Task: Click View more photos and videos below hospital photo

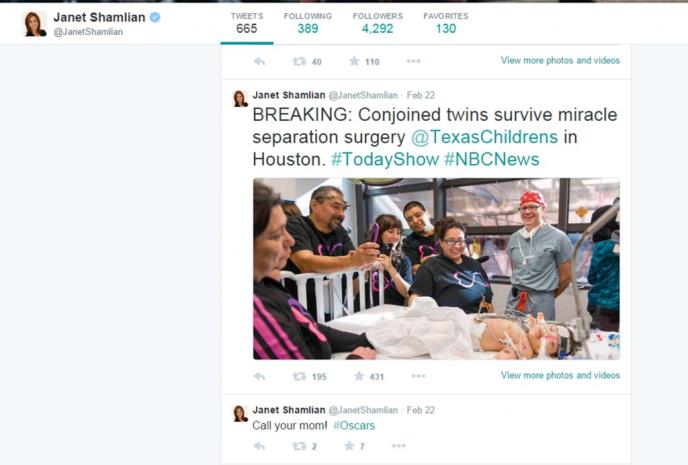Action: point(560,375)
